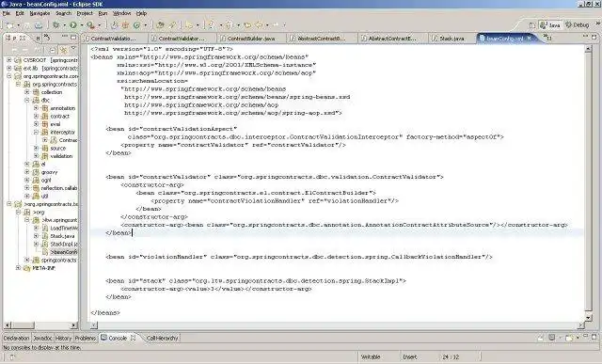Collapse All in Package Explorer toolbar
This screenshot has height=364, width=602.
point(53,50)
